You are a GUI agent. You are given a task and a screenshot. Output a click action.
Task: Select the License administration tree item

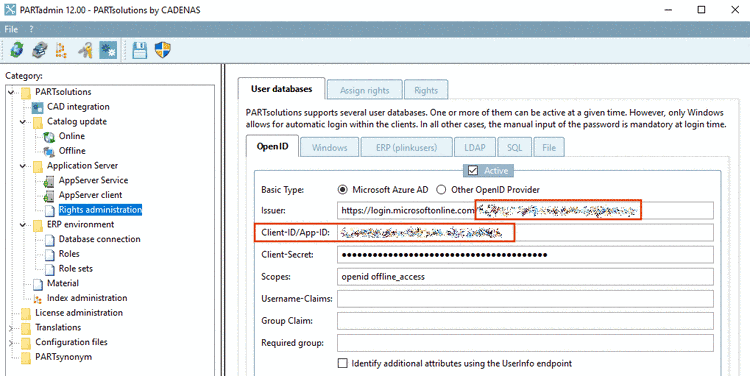coord(79,313)
